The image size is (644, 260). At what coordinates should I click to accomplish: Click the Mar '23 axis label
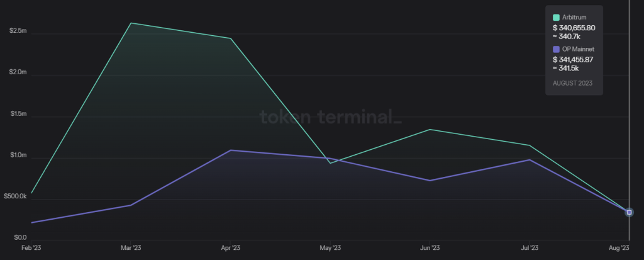131,248
